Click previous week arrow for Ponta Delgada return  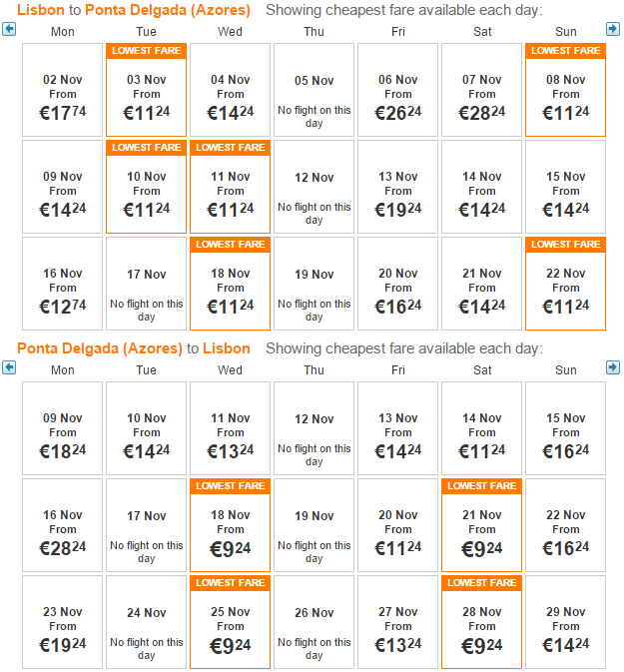(x=9, y=367)
